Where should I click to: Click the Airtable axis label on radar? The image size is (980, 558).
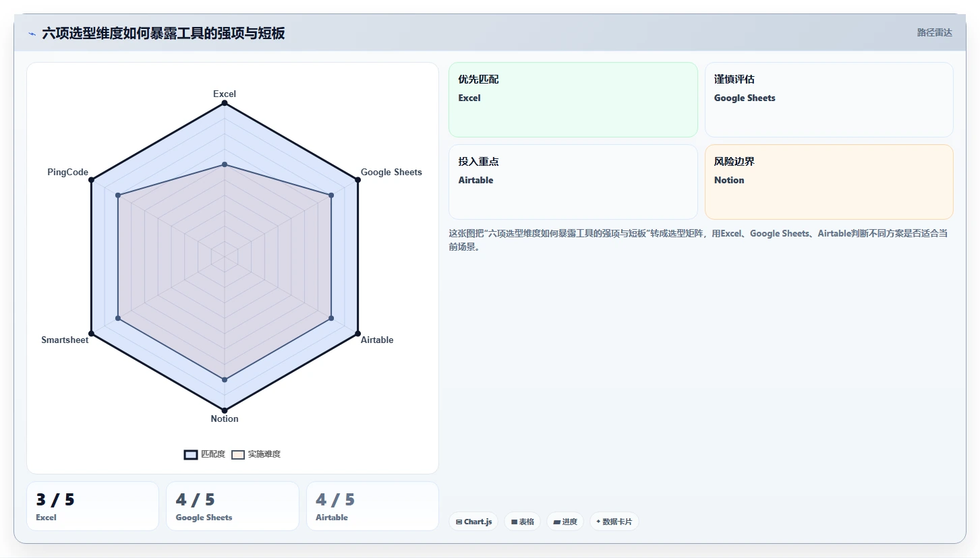[x=377, y=340]
